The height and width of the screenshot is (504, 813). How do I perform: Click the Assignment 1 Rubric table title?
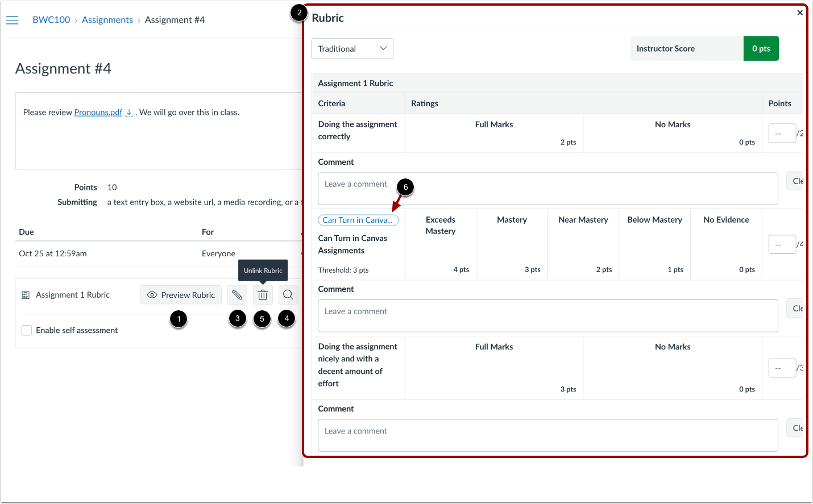[355, 84]
